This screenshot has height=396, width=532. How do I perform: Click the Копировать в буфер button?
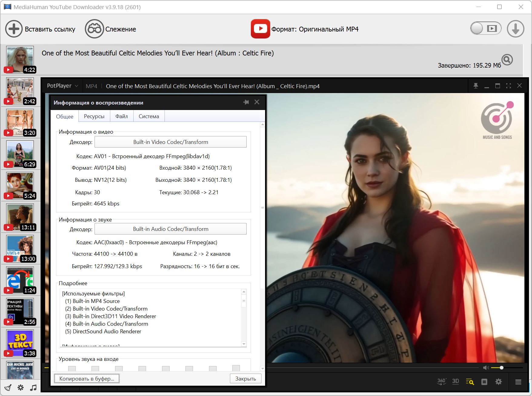click(x=87, y=378)
